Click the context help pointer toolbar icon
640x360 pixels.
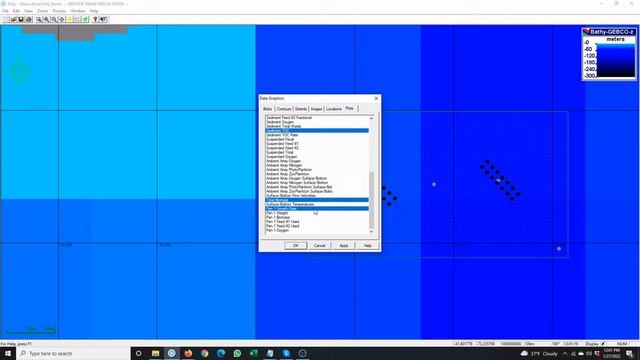pyautogui.click(x=103, y=19)
